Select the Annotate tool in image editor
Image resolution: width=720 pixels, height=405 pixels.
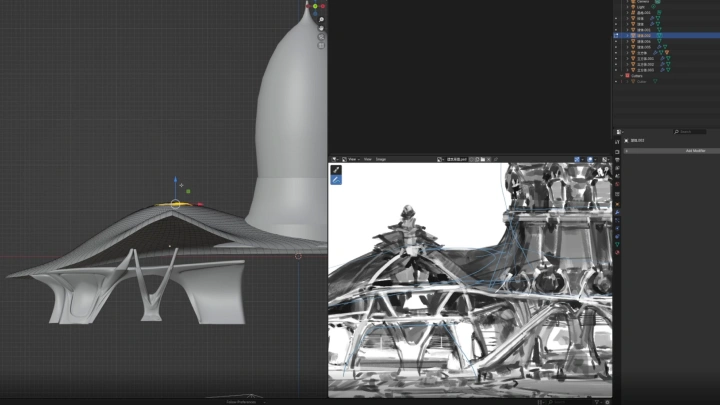tap(336, 180)
